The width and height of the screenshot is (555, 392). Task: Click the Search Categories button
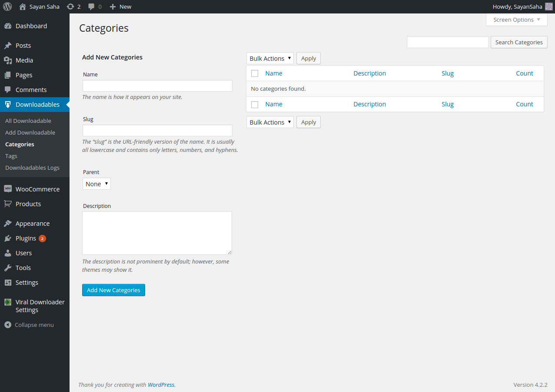[518, 42]
